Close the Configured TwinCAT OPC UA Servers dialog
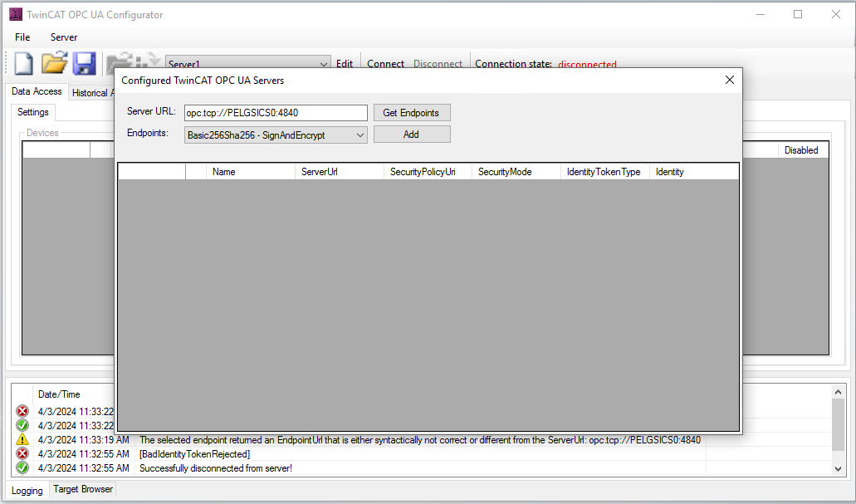Image resolution: width=856 pixels, height=504 pixels. click(x=730, y=80)
